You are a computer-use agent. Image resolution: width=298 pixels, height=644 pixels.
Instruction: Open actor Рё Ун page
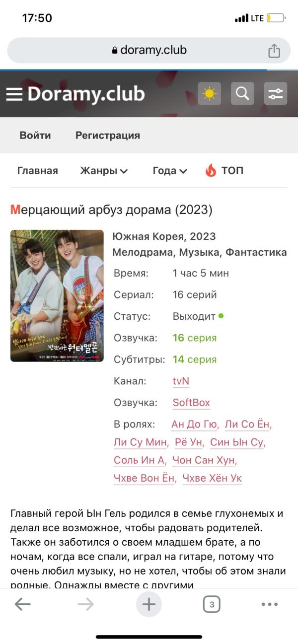(x=188, y=442)
